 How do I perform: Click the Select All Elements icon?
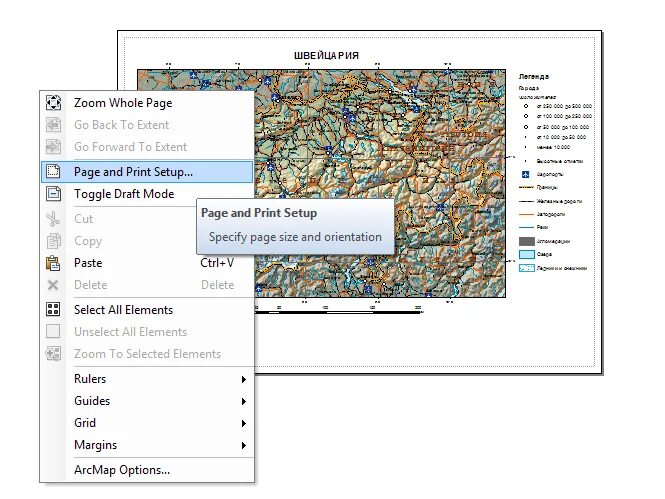coord(53,309)
